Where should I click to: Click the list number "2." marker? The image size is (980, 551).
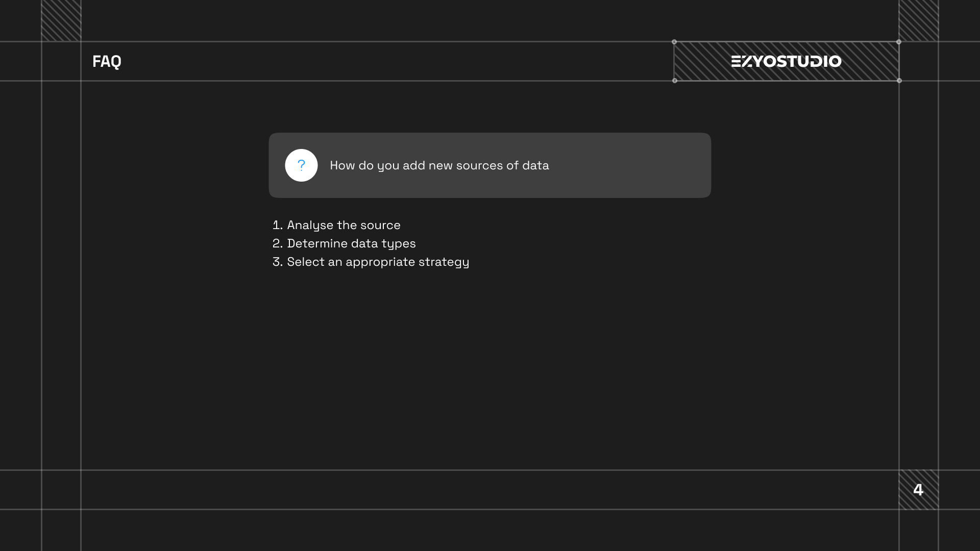(277, 243)
